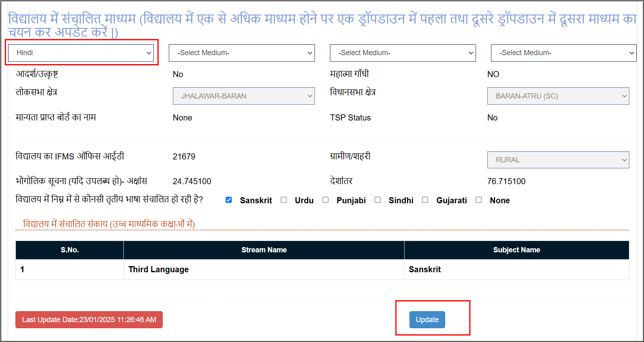Check the Gujarati language checkbox
The image size is (644, 342).
[425, 200]
